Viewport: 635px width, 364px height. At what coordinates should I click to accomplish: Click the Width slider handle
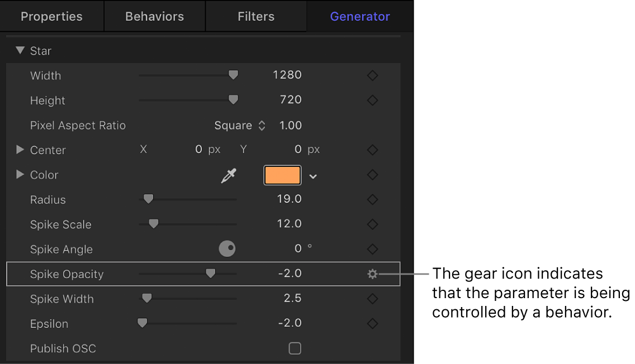233,74
